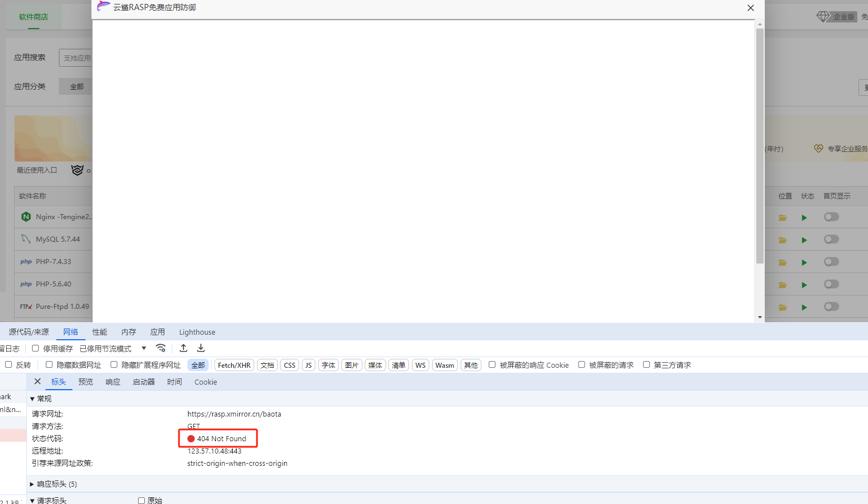Filter requests by Wasm
This screenshot has width=868, height=504.
coord(445,365)
